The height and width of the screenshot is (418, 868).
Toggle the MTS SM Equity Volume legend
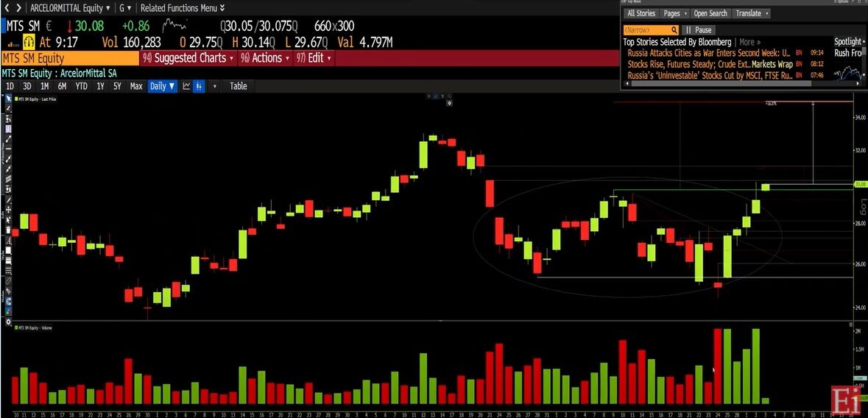tap(35, 327)
